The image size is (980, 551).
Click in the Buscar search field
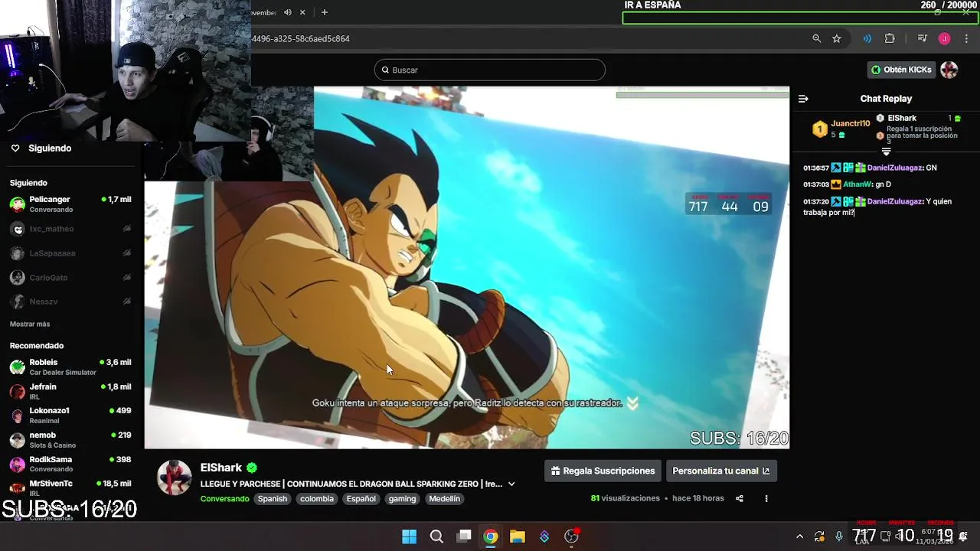point(490,70)
